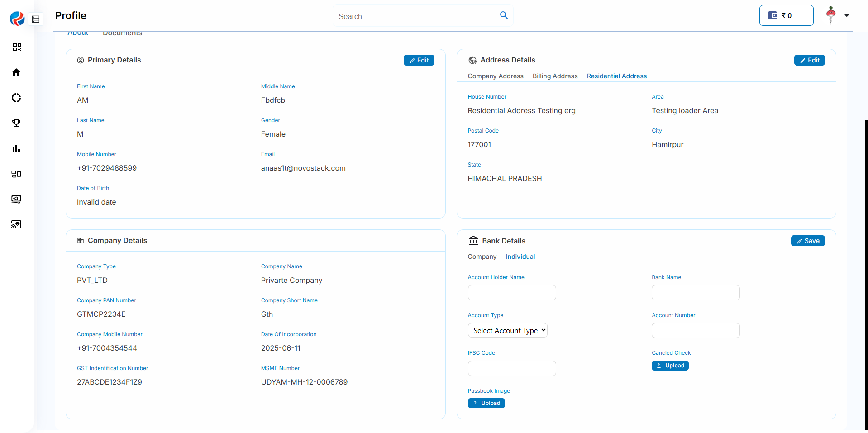The image size is (868, 433).
Task: Switch to the Documents tab
Action: click(122, 33)
